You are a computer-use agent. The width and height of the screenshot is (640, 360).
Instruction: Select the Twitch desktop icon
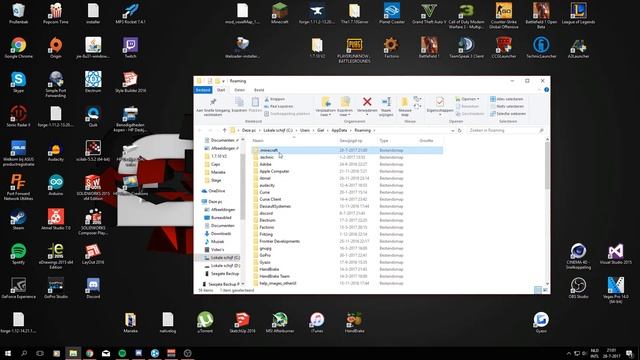pyautogui.click(x=131, y=48)
